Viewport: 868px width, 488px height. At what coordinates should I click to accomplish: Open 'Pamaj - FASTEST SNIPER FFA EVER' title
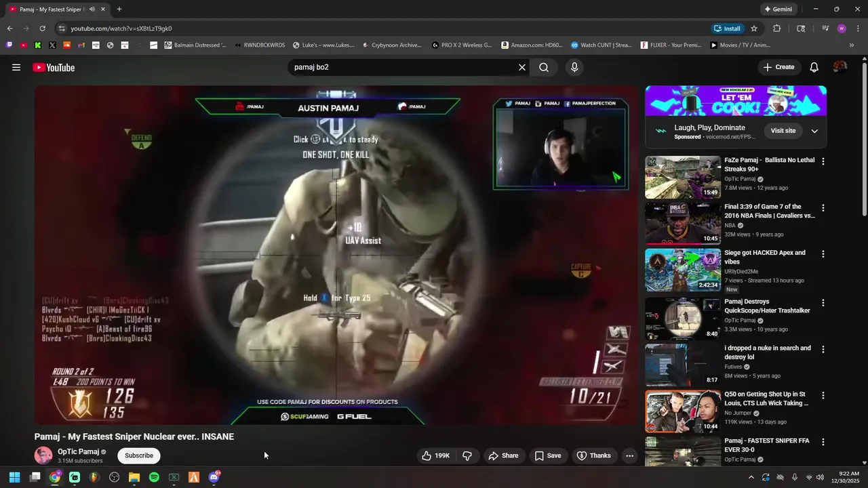(x=767, y=445)
